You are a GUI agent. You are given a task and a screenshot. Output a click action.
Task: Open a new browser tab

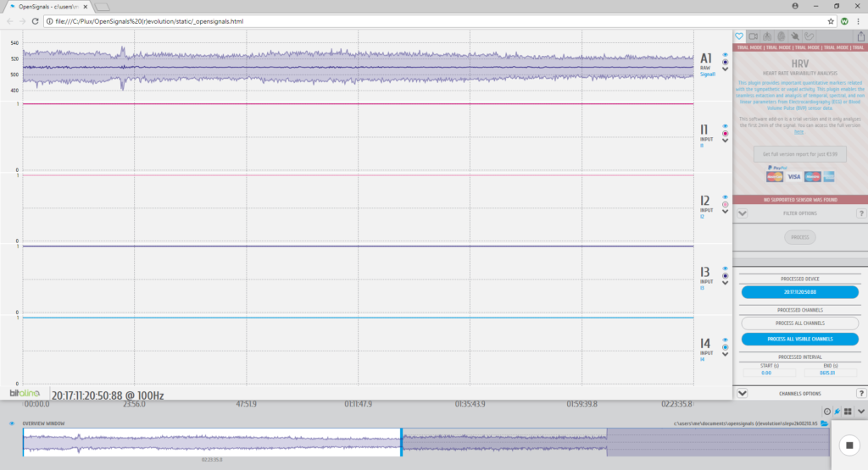(102, 7)
